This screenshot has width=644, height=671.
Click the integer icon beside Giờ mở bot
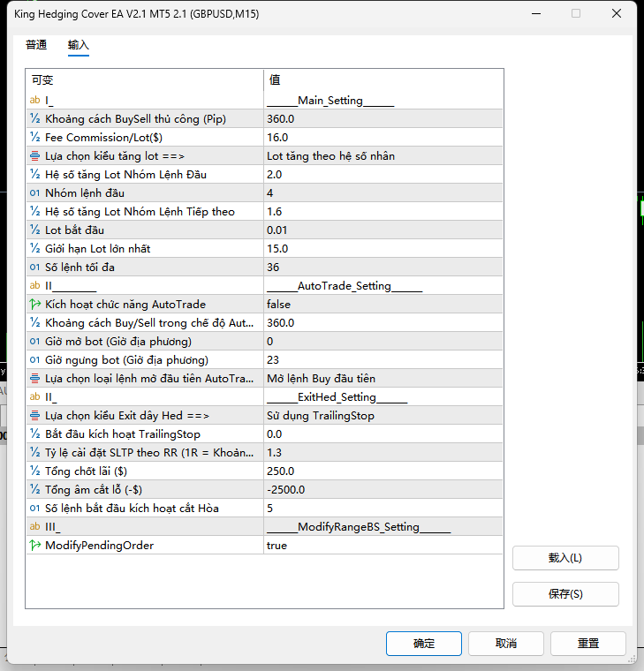pyautogui.click(x=34, y=341)
